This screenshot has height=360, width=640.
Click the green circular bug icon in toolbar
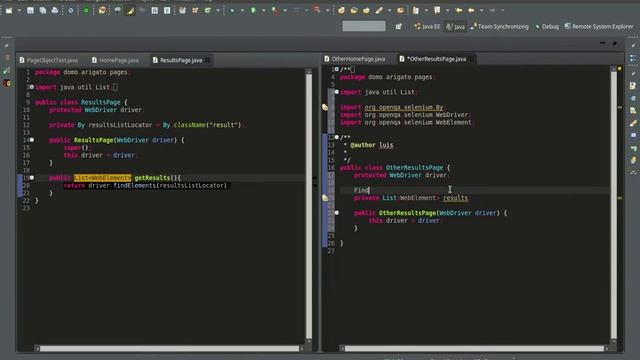(x=86, y=10)
